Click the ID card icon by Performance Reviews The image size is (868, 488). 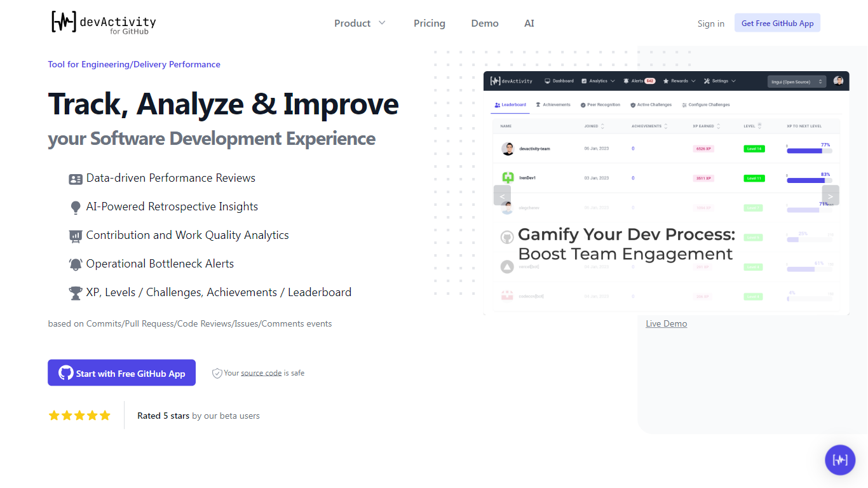click(76, 179)
